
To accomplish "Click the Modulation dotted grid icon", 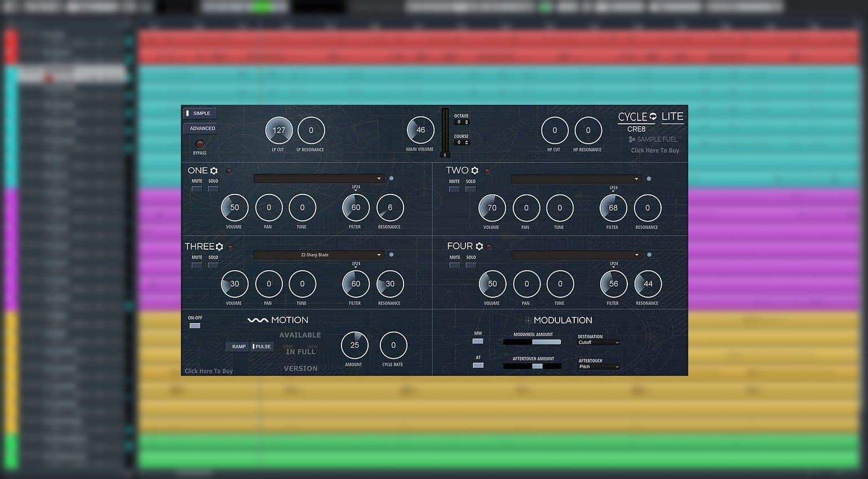I will click(528, 320).
